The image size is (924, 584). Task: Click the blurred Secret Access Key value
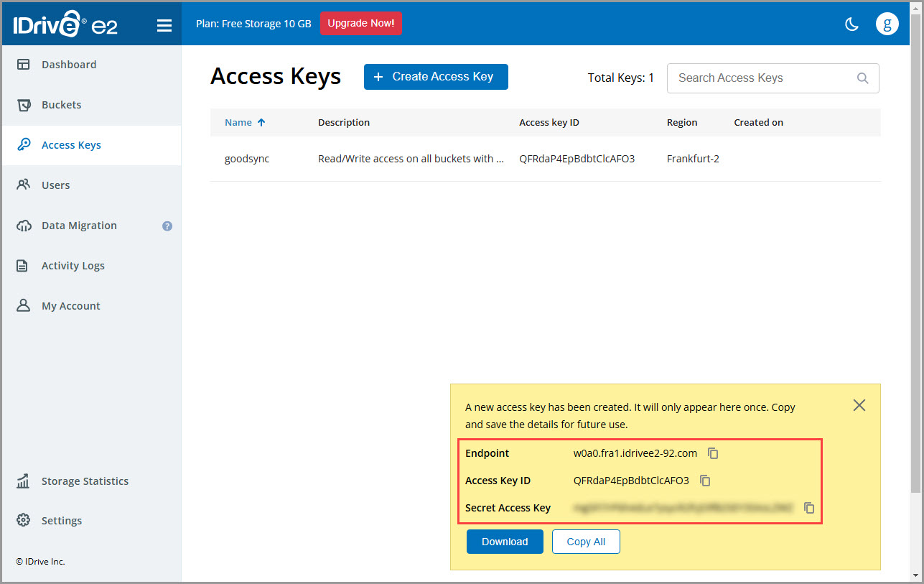coord(683,508)
